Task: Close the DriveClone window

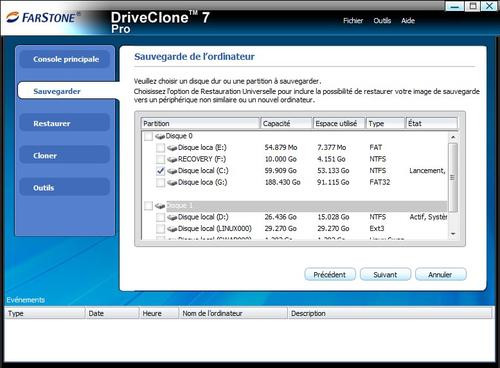Action: (x=490, y=6)
